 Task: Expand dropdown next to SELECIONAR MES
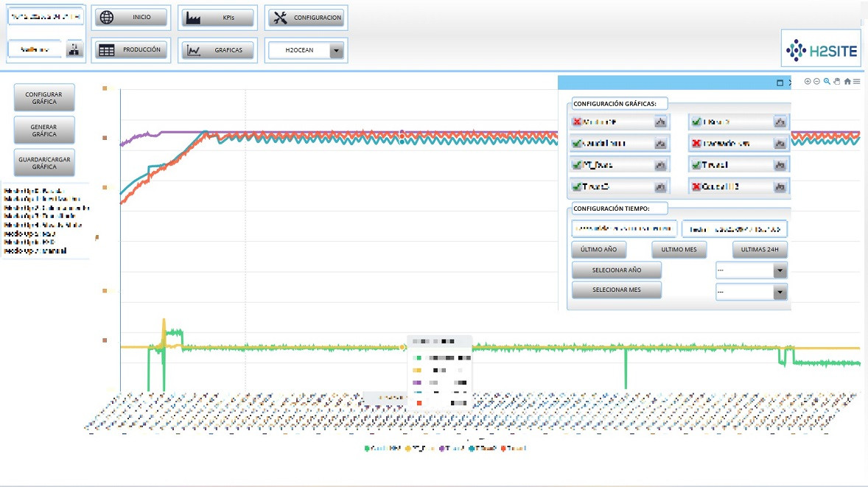coord(780,292)
